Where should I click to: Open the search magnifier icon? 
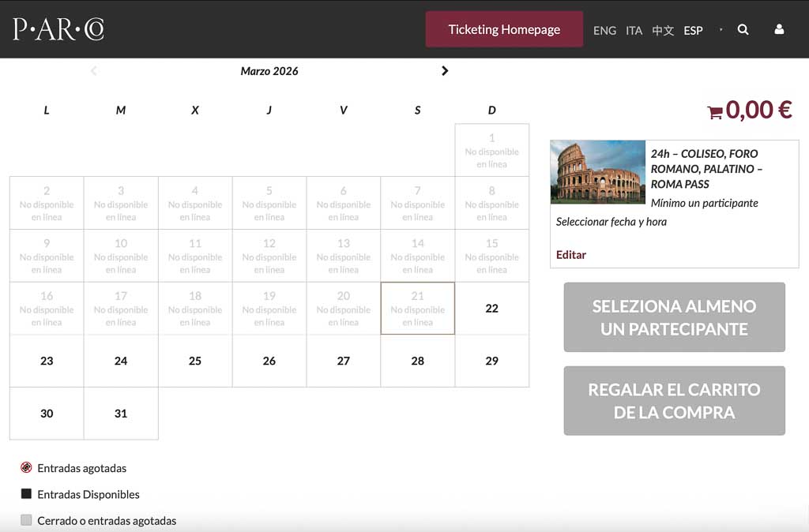[x=743, y=29]
